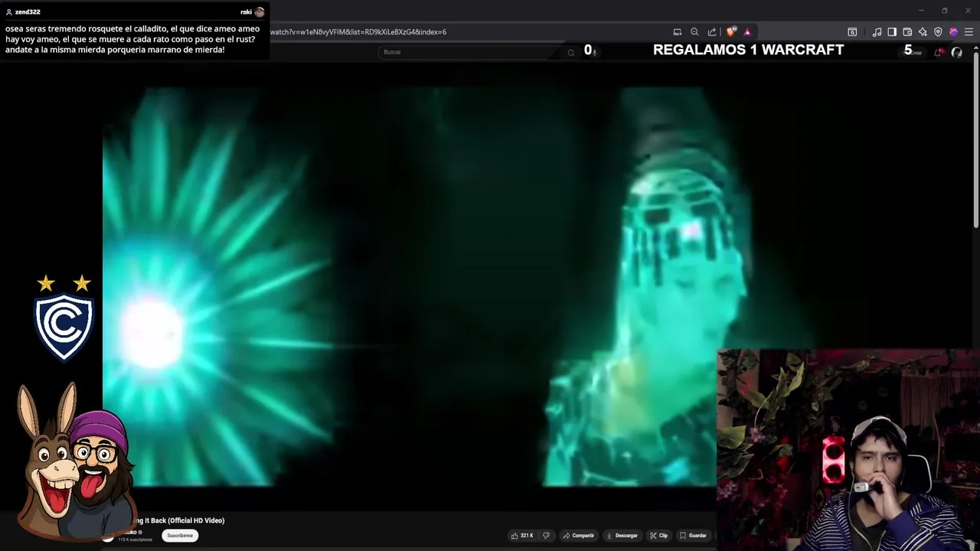Open Brave Rewards triangle icon
Viewport: 980px width, 551px height.
point(747,32)
